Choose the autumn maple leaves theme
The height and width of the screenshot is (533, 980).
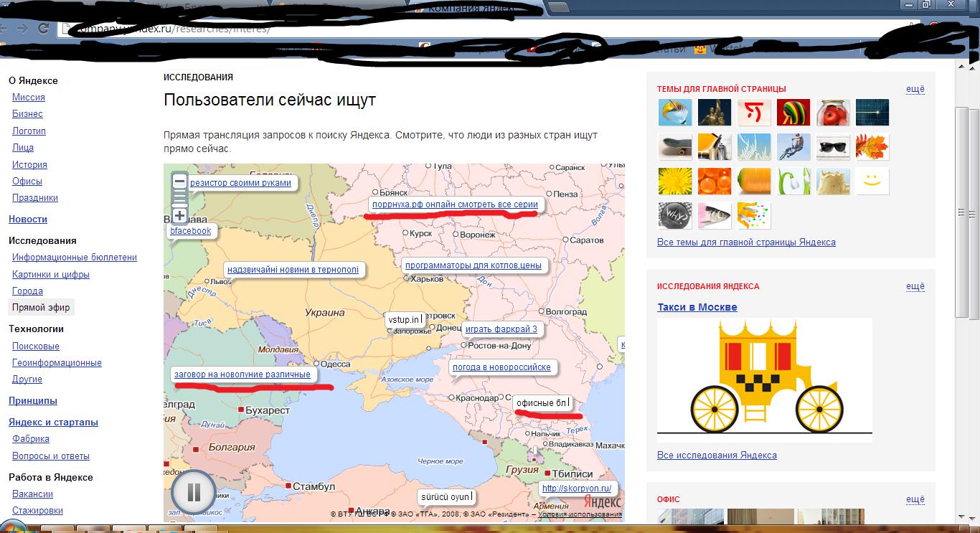(872, 147)
